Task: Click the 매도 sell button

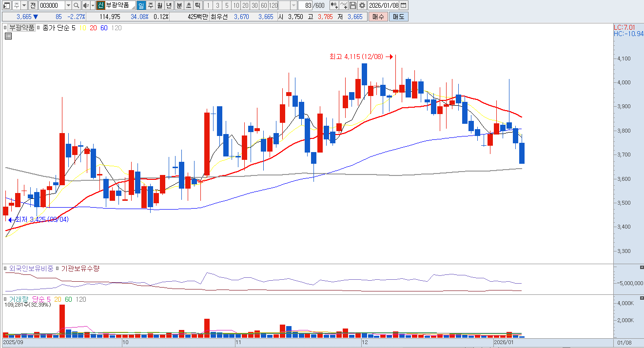Action: [x=399, y=17]
